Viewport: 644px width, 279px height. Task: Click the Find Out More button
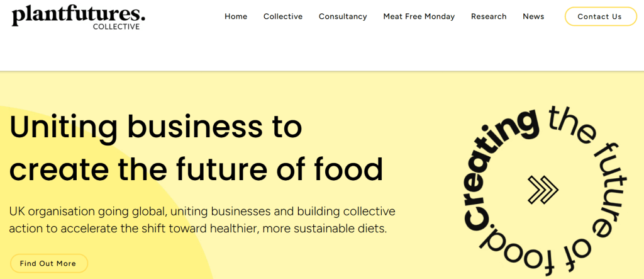[48, 263]
